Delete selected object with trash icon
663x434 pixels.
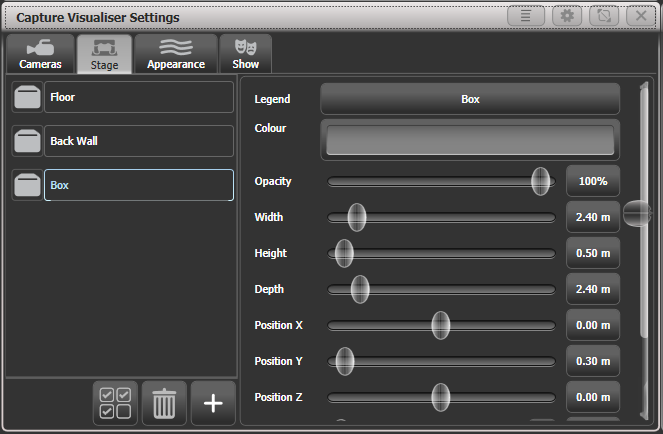click(x=164, y=403)
